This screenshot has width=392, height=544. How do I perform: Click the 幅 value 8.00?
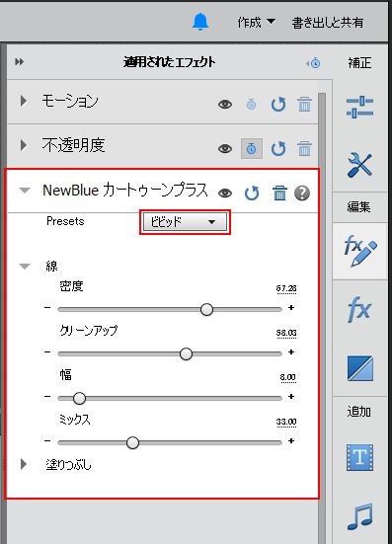click(x=288, y=377)
